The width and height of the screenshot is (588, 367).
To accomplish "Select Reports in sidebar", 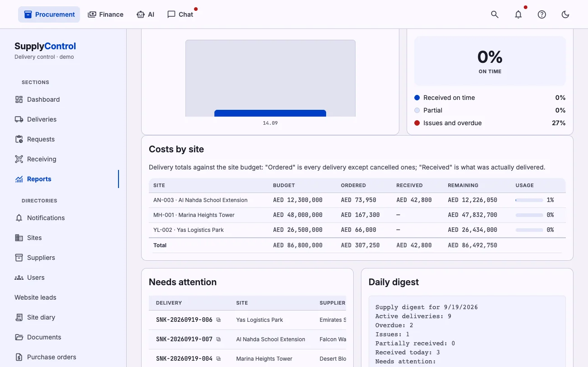I will point(63,179).
